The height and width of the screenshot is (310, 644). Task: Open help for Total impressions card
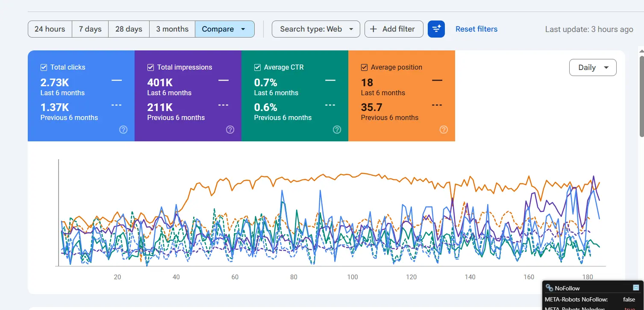(230, 130)
